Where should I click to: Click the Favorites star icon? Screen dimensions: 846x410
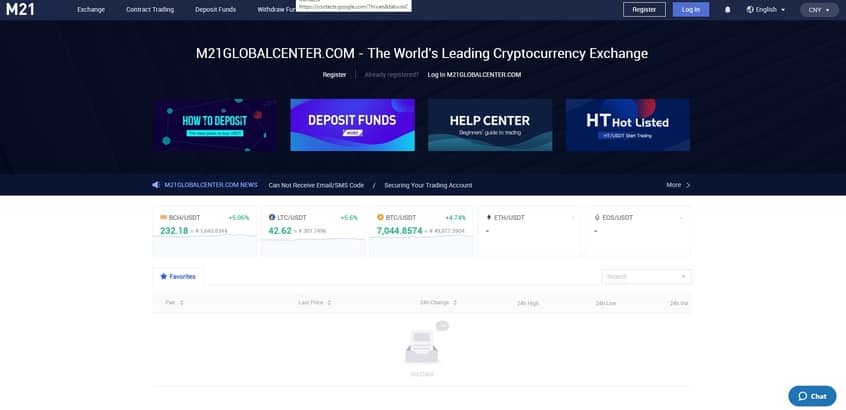pyautogui.click(x=163, y=276)
